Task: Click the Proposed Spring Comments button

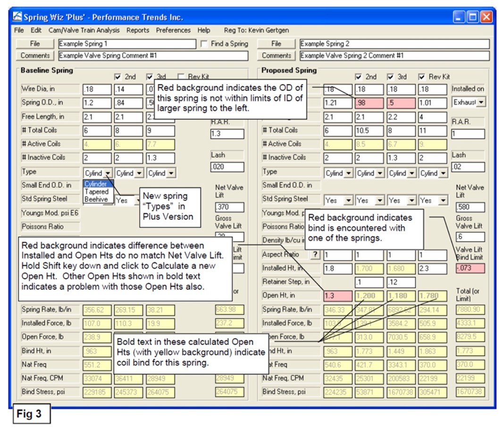Action: point(276,56)
